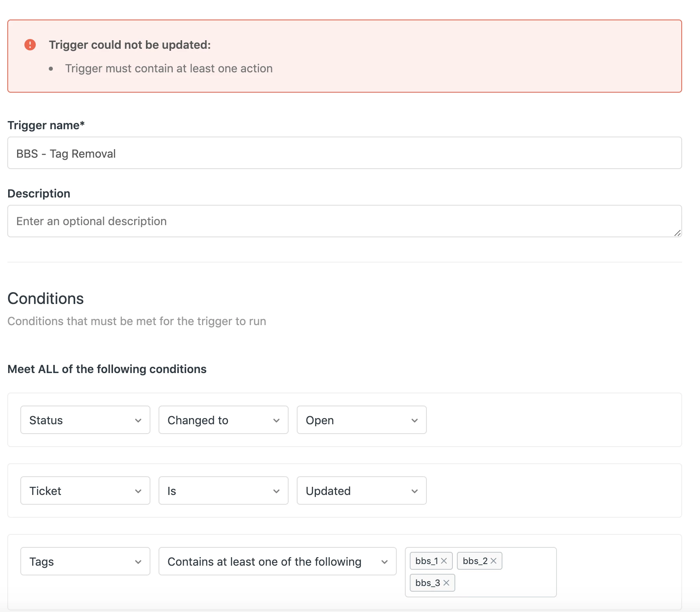The image size is (700, 612).
Task: Open the Status condition dropdown
Action: [x=85, y=420]
